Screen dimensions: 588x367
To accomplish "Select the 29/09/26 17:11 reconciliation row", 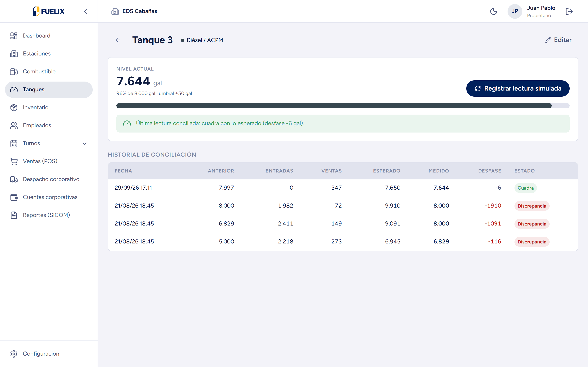I will click(x=343, y=188).
